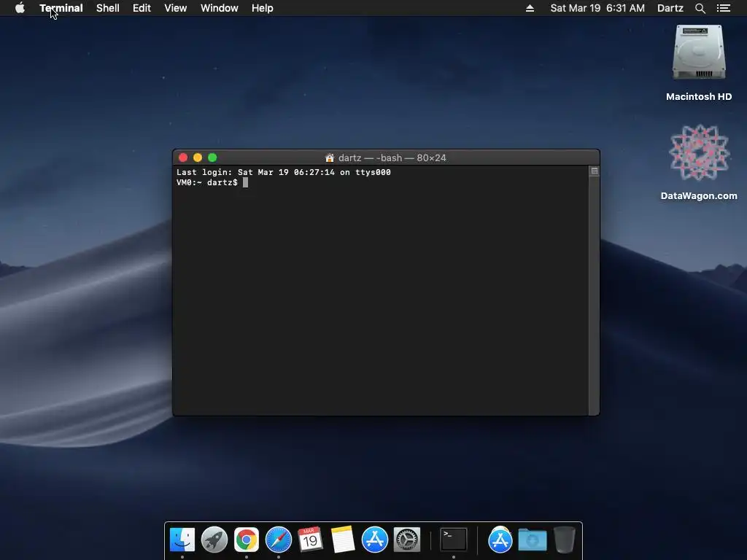This screenshot has height=560, width=747.
Task: Open Google Chrome from the Dock
Action: tap(247, 540)
